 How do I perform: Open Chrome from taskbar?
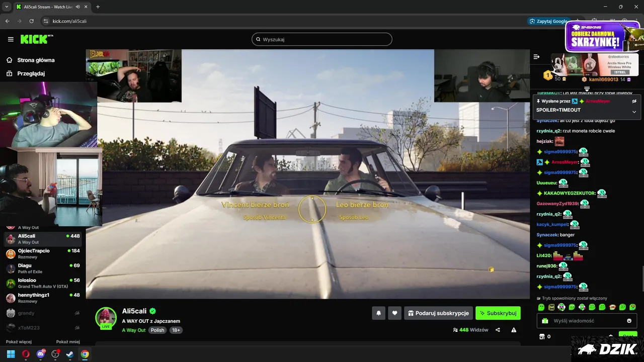point(85,354)
